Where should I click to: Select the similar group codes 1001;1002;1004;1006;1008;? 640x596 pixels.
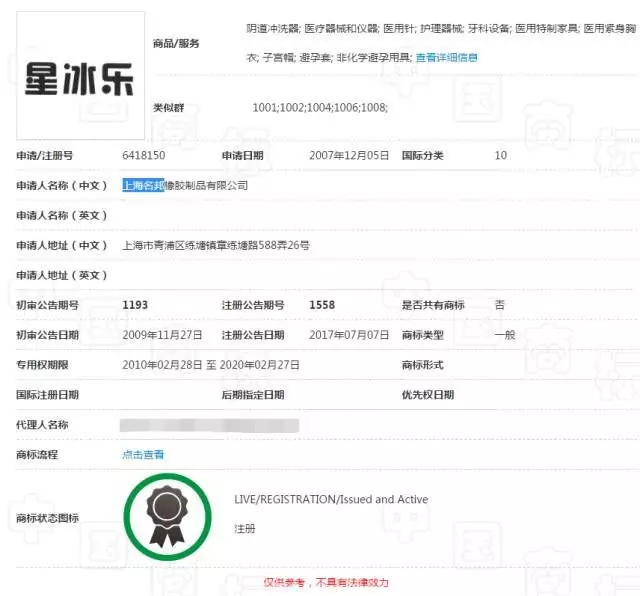point(320,108)
